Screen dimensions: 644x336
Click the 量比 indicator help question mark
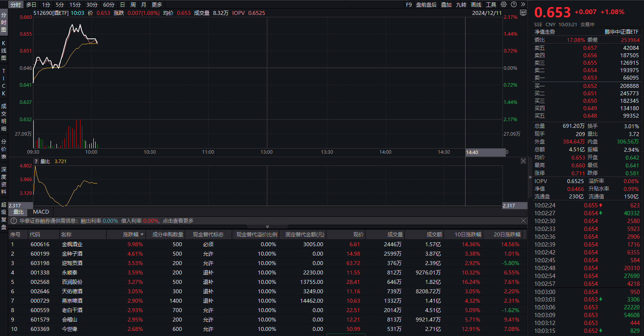pos(36,162)
